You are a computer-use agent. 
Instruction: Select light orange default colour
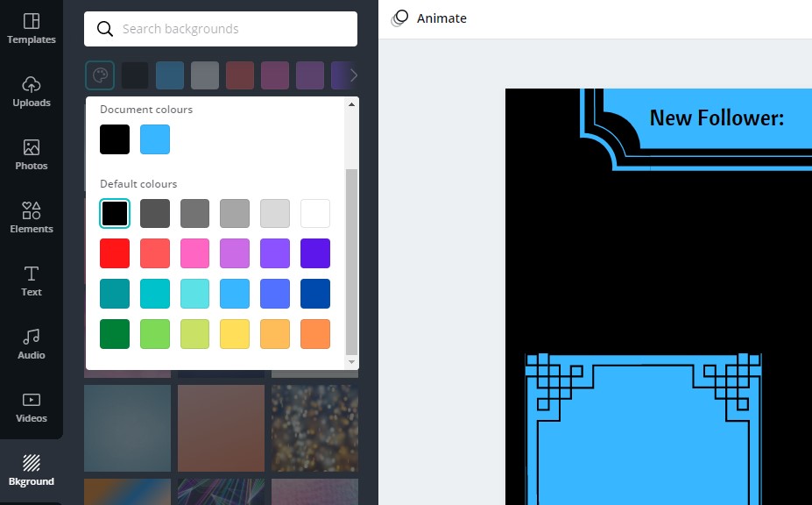click(x=275, y=333)
